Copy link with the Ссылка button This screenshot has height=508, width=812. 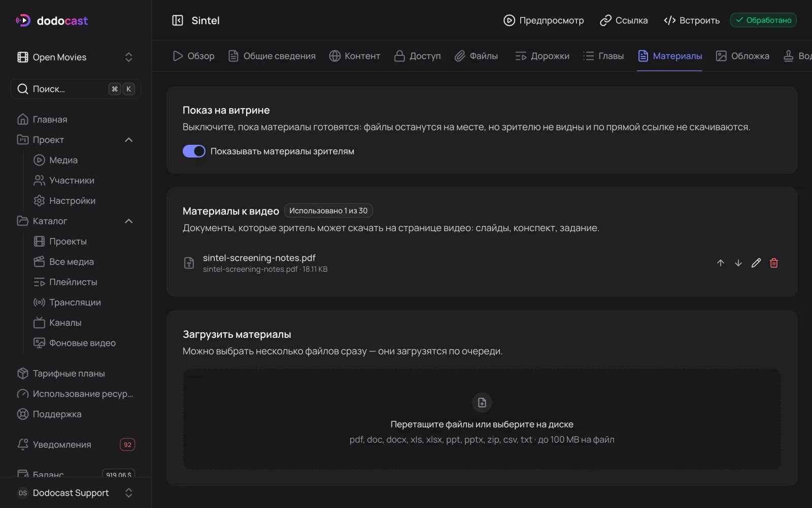pyautogui.click(x=624, y=20)
